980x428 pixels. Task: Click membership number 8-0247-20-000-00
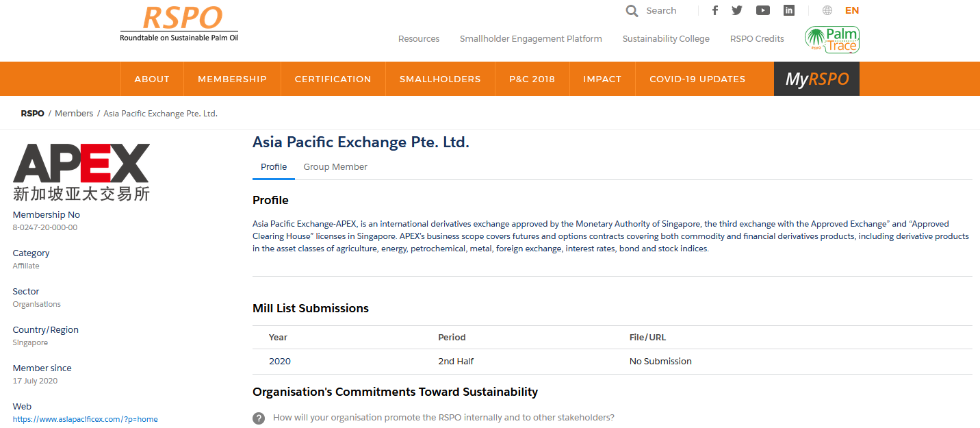tap(45, 227)
